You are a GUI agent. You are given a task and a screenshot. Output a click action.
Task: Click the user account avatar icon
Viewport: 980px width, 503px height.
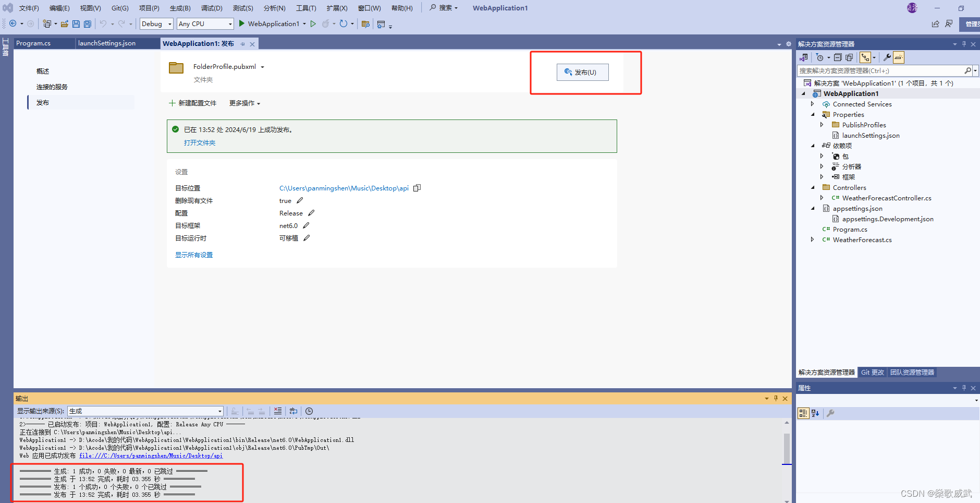pyautogui.click(x=912, y=8)
